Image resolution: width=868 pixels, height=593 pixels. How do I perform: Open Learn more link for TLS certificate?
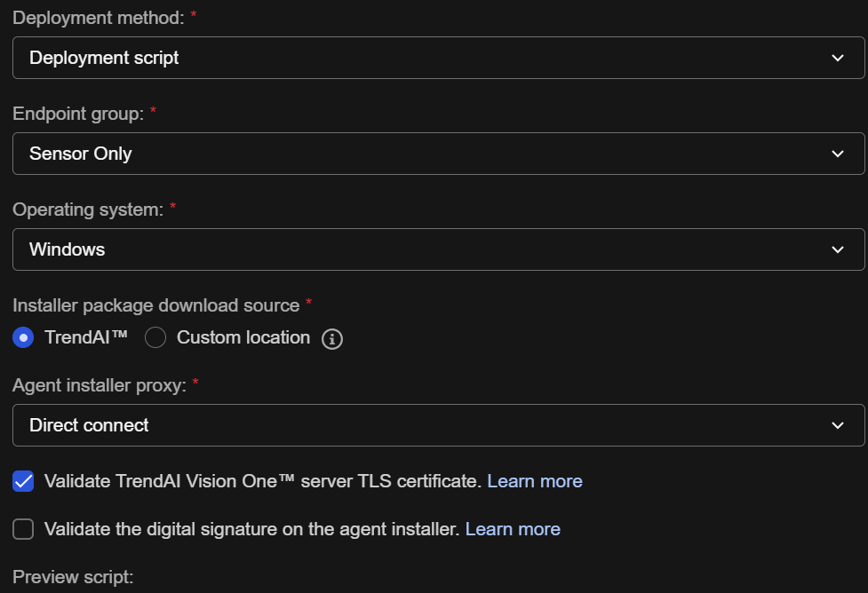click(534, 481)
